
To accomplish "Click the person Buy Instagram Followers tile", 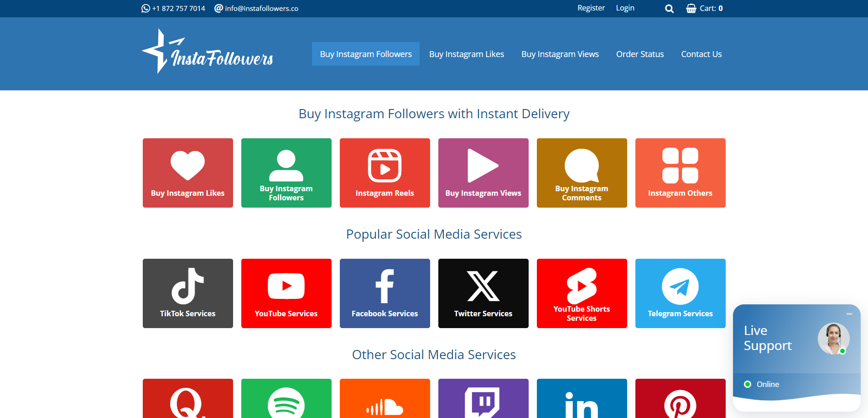I will coord(286,173).
